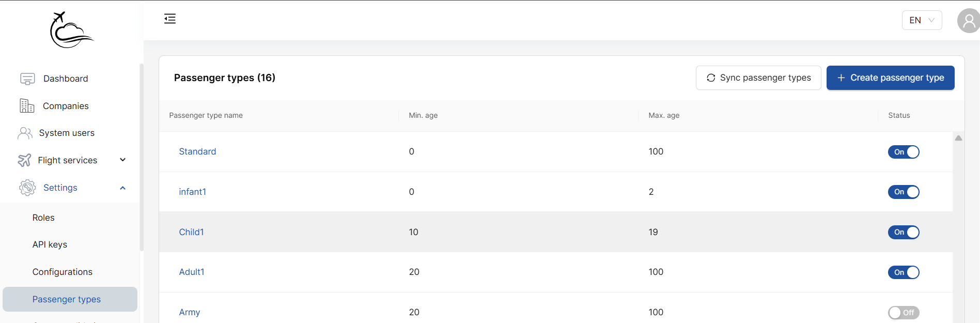Open the user profile avatar
This screenshot has height=323, width=980.
pyautogui.click(x=969, y=21)
